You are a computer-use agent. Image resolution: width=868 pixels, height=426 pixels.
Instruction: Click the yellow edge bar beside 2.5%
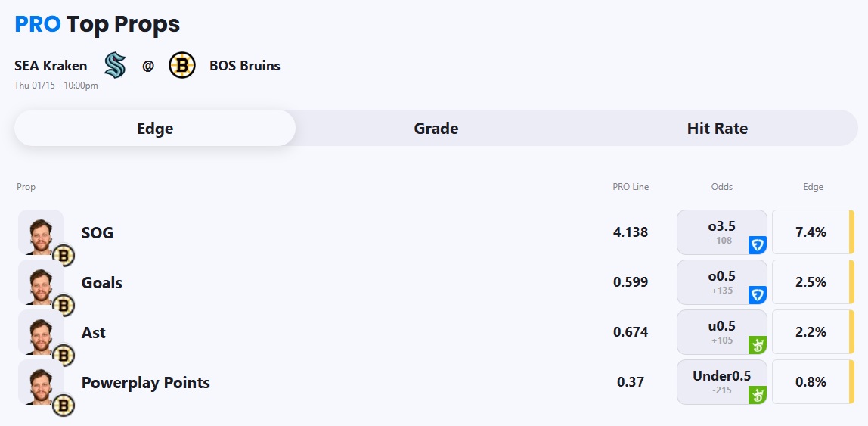(851, 282)
